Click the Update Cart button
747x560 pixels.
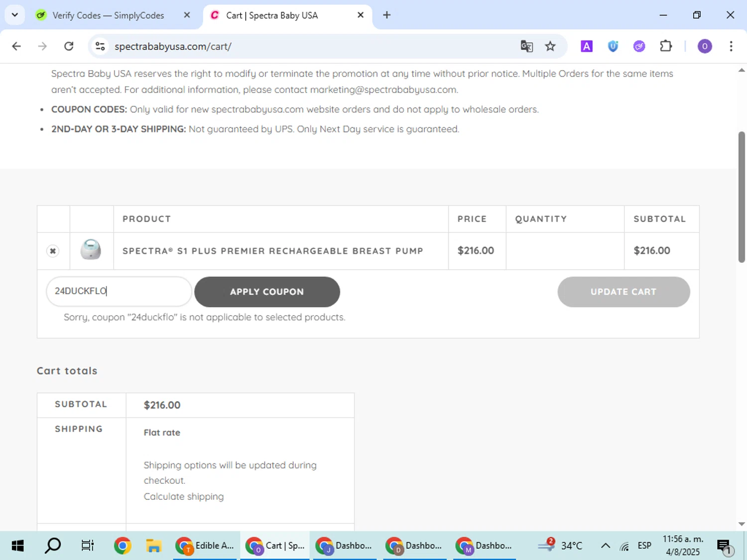[623, 292]
